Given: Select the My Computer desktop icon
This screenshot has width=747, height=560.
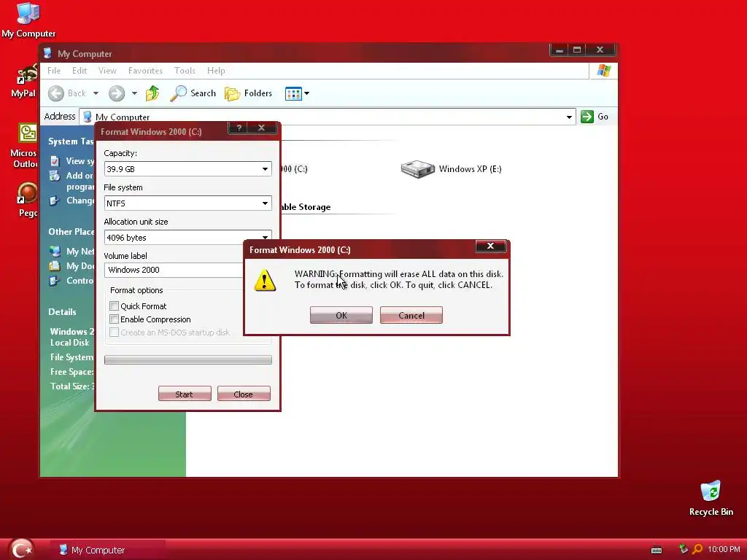Looking at the screenshot, I should pos(28,20).
